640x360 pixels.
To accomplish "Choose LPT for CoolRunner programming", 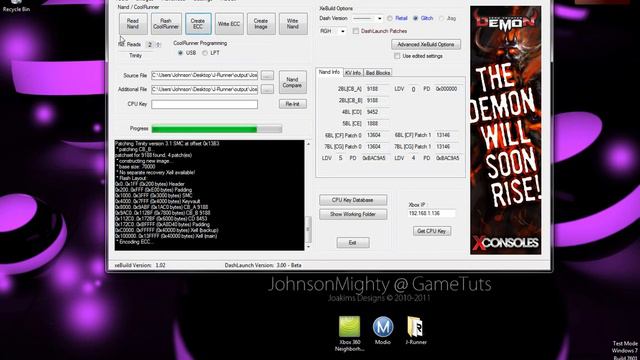I will [211, 53].
